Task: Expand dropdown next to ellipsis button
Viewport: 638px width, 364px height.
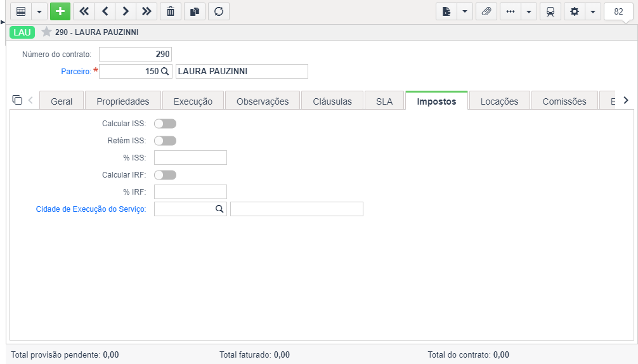Action: [528, 11]
